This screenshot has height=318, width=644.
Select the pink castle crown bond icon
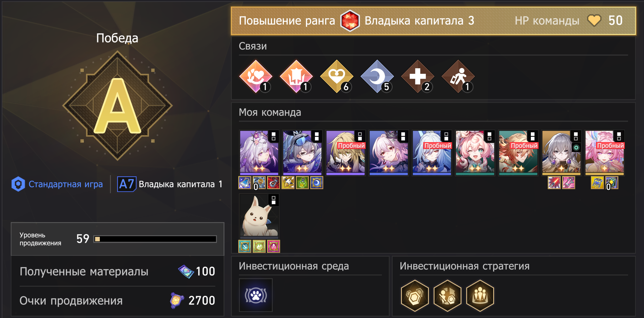tap(296, 76)
